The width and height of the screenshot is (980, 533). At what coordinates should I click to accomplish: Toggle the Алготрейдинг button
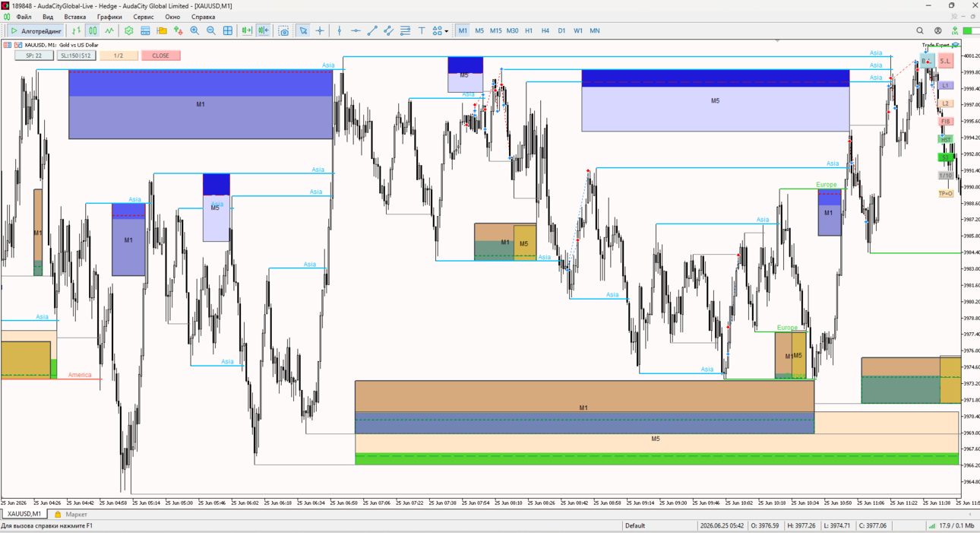coord(36,30)
